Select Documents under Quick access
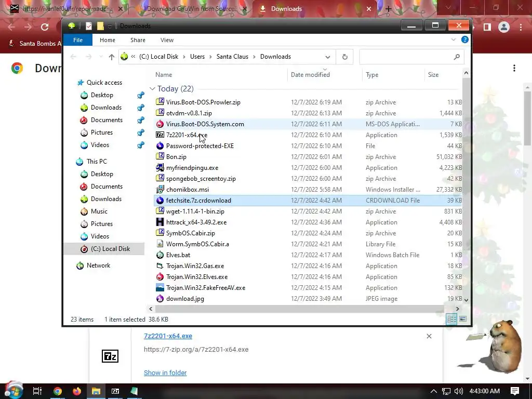This screenshot has height=399, width=532. tap(107, 120)
